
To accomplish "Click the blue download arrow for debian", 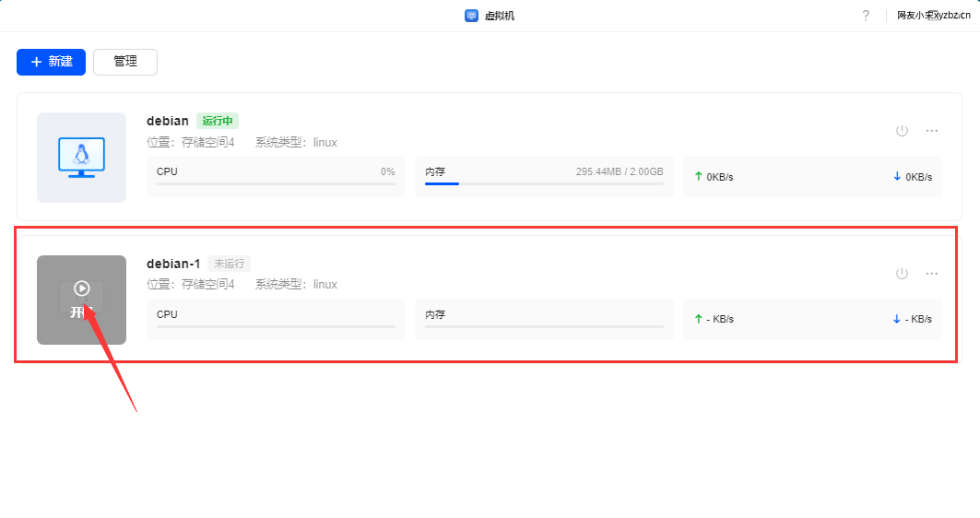I will point(897,176).
